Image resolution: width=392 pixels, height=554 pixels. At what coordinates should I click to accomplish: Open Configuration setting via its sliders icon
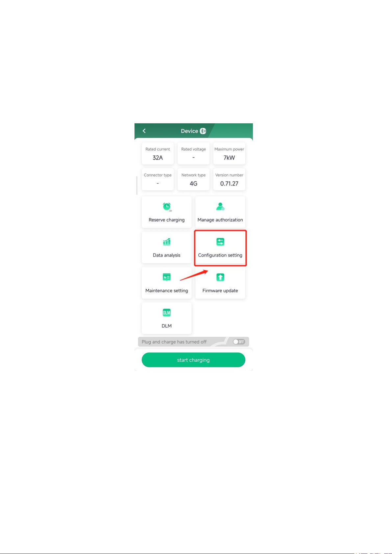click(220, 242)
